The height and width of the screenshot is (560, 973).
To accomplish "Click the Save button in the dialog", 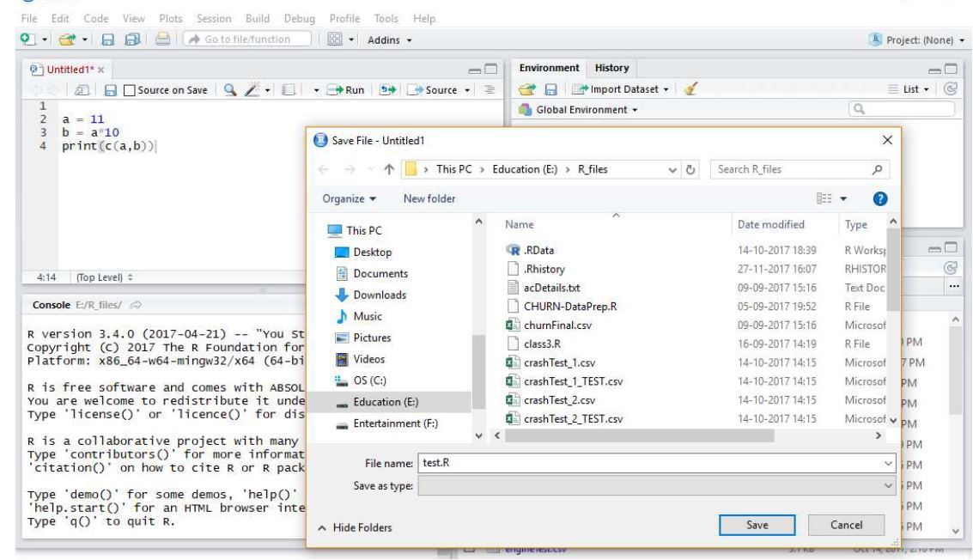I will coord(757,525).
